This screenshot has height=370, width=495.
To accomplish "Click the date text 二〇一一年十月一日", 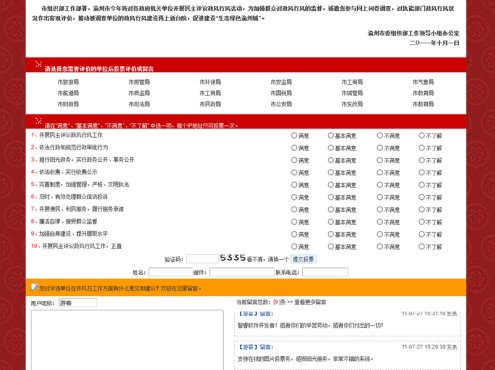I will click(x=434, y=43).
